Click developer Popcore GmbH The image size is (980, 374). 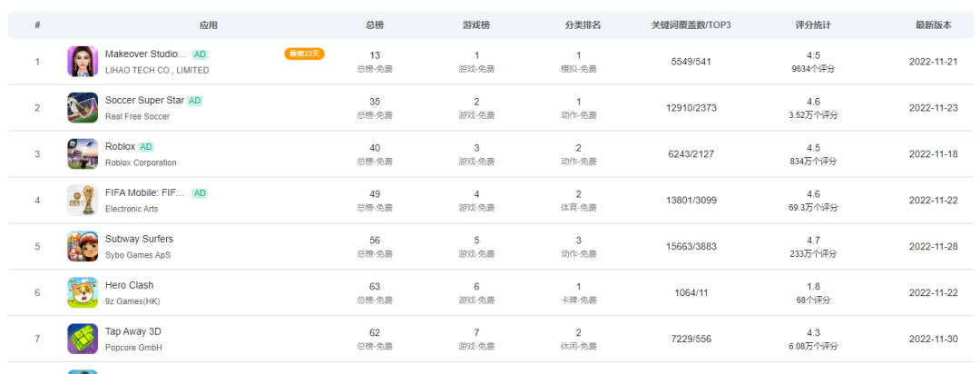(x=133, y=349)
